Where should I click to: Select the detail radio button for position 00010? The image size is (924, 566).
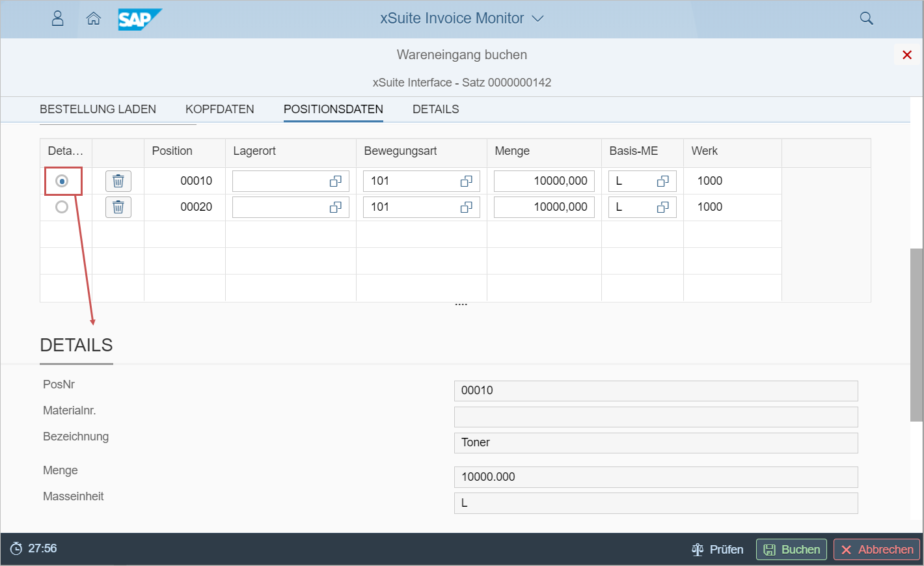click(x=62, y=181)
